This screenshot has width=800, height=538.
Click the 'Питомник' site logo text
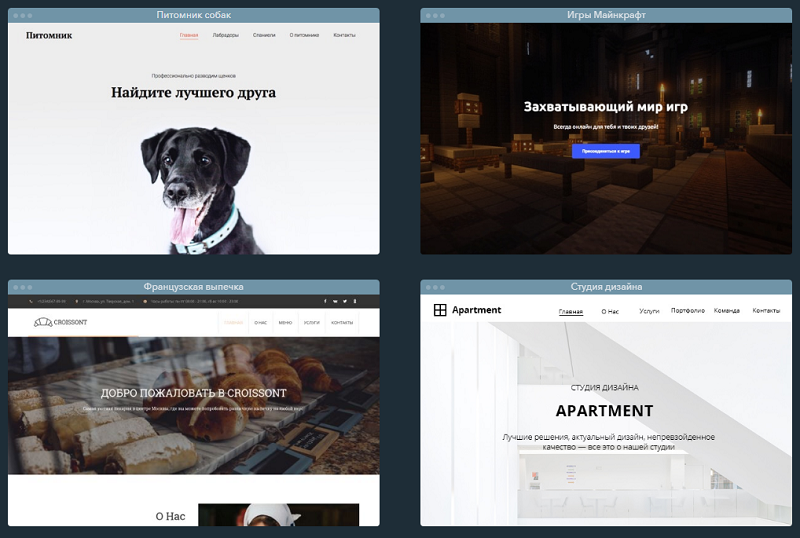coord(49,35)
